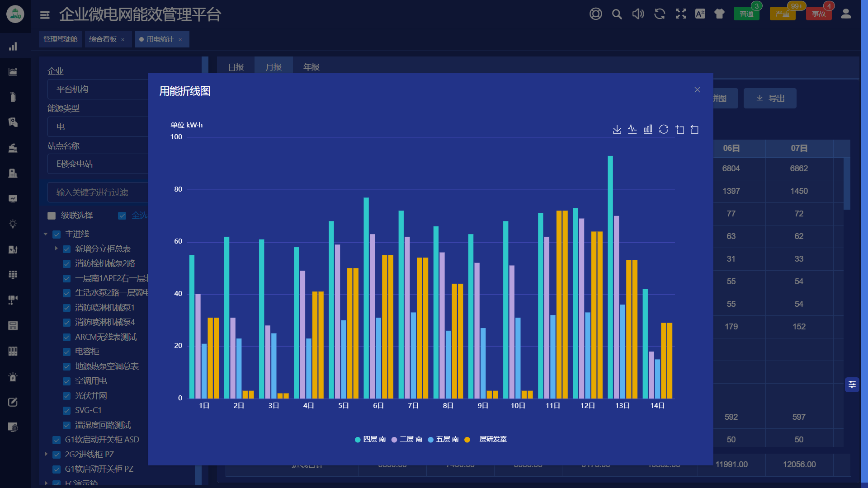Viewport: 868px width, 488px height.
Task: Activate the chart area zoom tool
Action: (679, 130)
